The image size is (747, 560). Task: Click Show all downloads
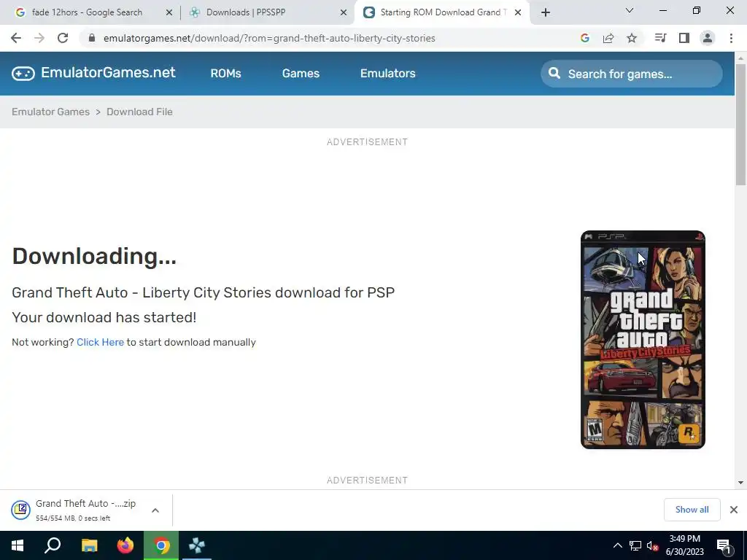(692, 510)
